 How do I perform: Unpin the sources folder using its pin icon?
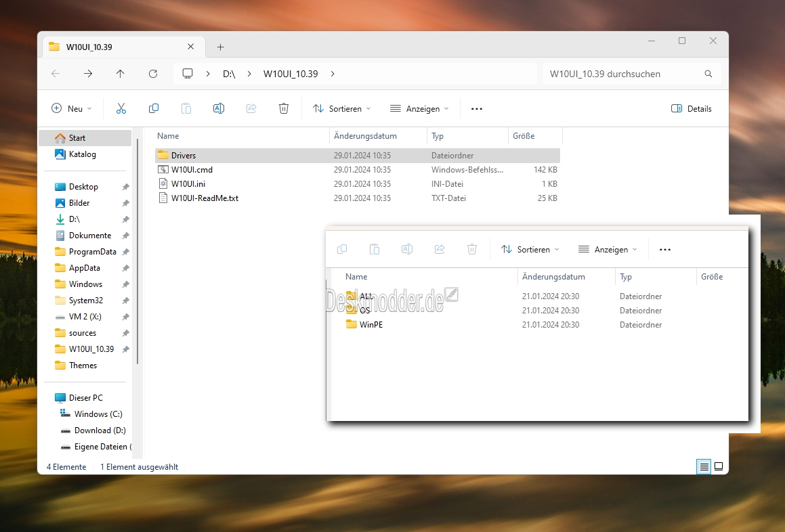(x=126, y=333)
